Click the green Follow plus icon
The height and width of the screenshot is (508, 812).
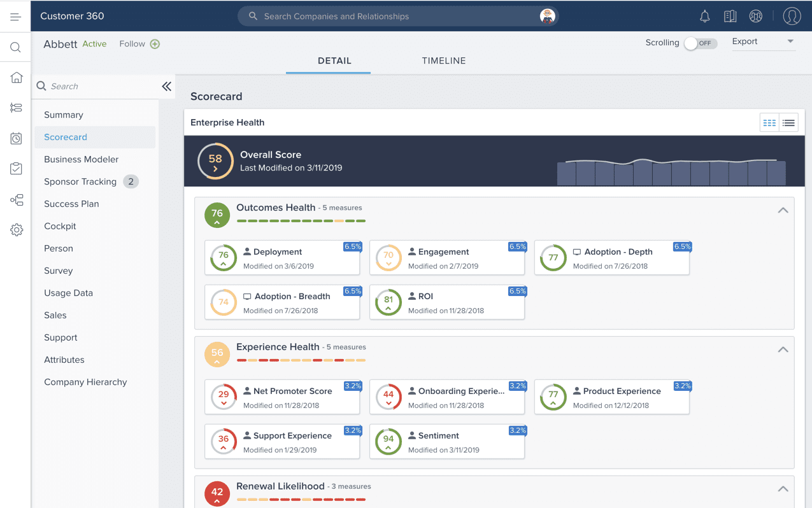(155, 44)
